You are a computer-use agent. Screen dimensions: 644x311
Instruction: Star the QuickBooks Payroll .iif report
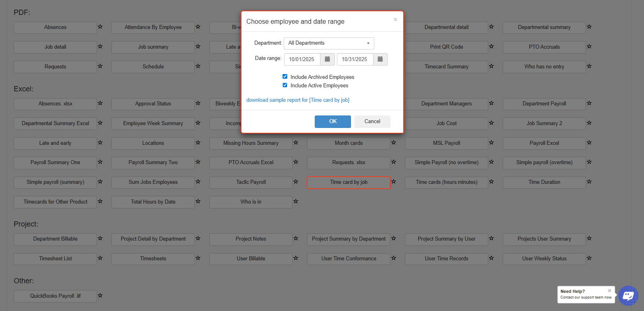pyautogui.click(x=100, y=296)
